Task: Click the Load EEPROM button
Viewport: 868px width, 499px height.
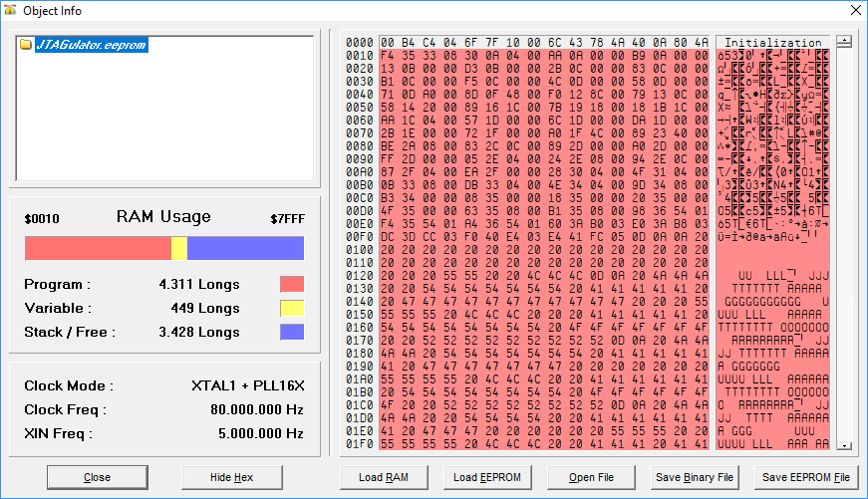Action: [487, 477]
